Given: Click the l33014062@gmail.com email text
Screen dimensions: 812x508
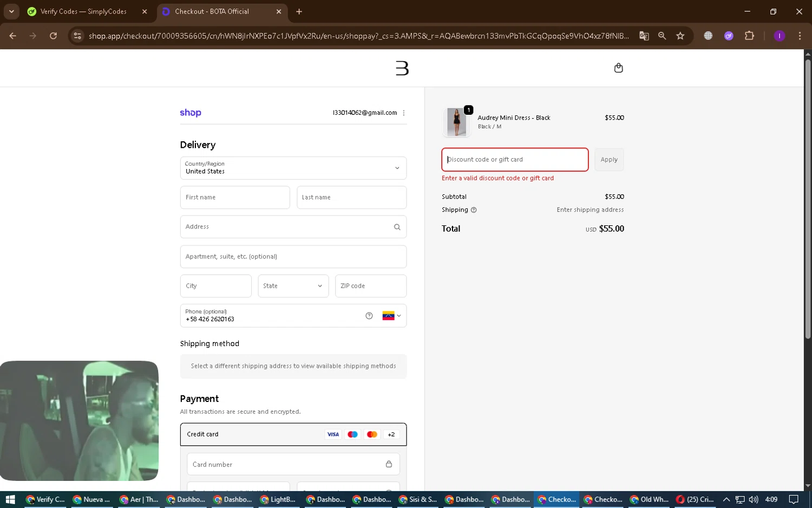Looking at the screenshot, I should point(365,113).
